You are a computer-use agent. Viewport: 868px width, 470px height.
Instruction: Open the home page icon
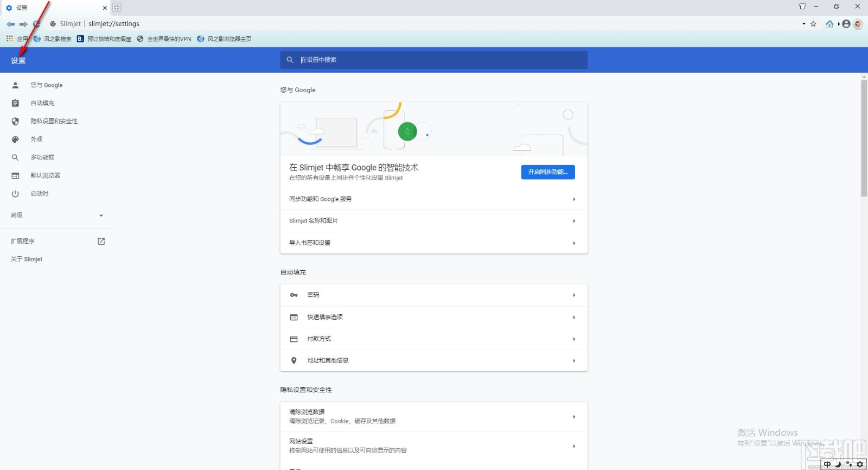tap(829, 24)
